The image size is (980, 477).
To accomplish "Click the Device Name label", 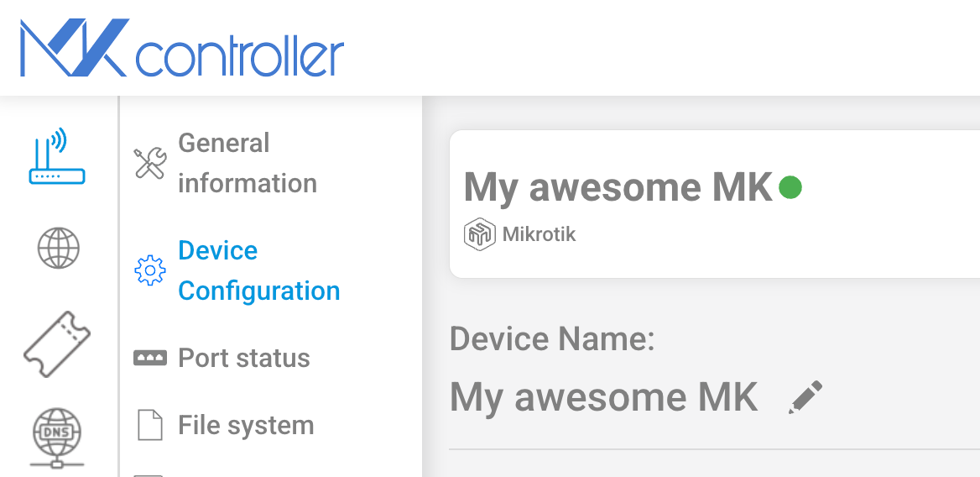I will (552, 339).
